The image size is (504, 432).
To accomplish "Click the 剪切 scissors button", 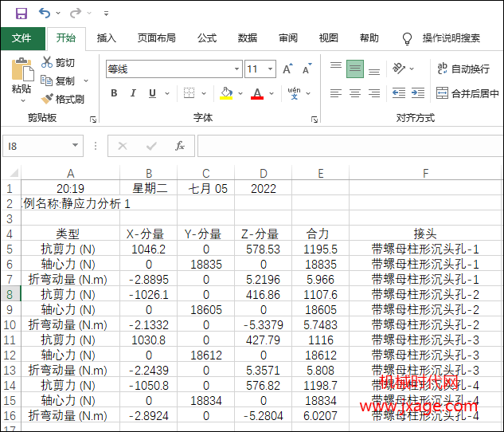I will [58, 62].
